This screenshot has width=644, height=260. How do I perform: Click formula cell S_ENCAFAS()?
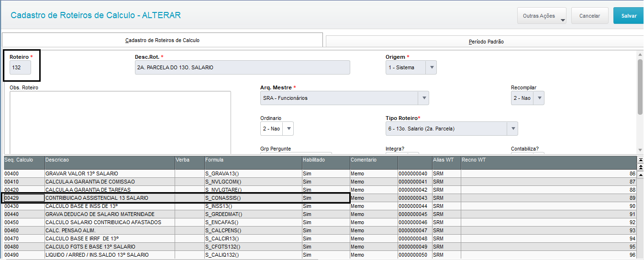pyautogui.click(x=253, y=222)
